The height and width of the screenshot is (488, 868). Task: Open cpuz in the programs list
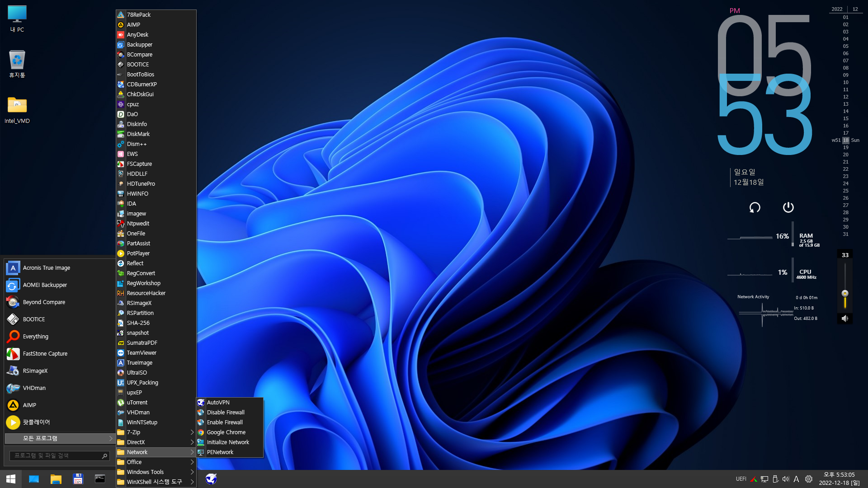pos(156,104)
